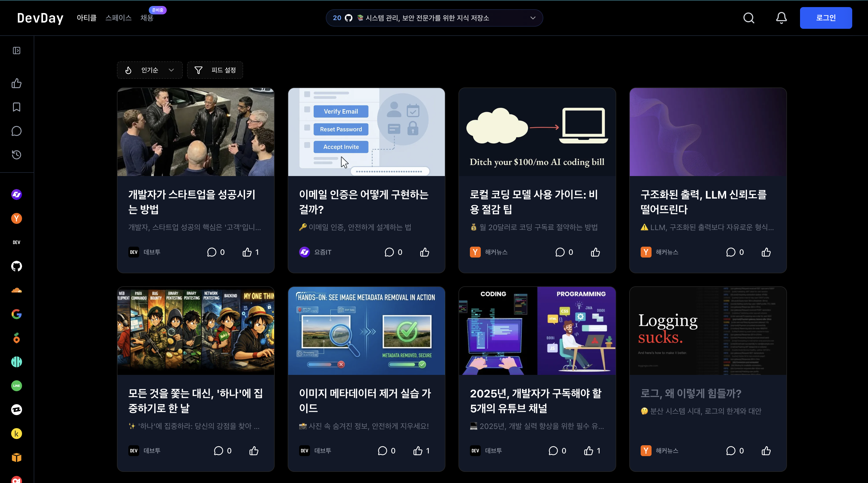
Task: Open history sidebar icon
Action: [x=17, y=155]
